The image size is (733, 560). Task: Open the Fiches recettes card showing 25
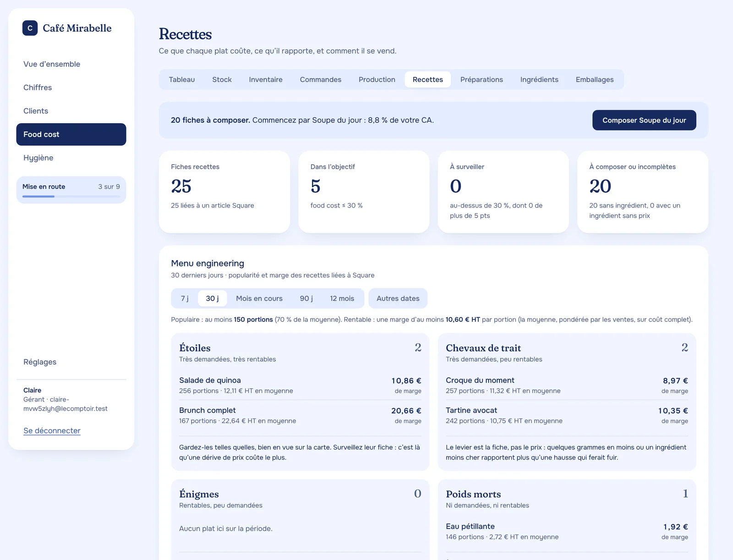tap(224, 192)
